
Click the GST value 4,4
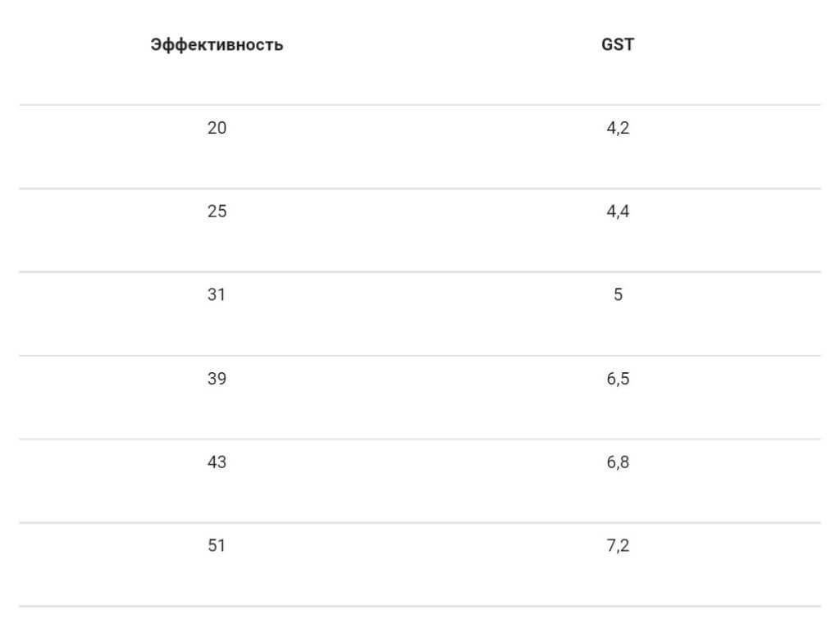tap(618, 212)
